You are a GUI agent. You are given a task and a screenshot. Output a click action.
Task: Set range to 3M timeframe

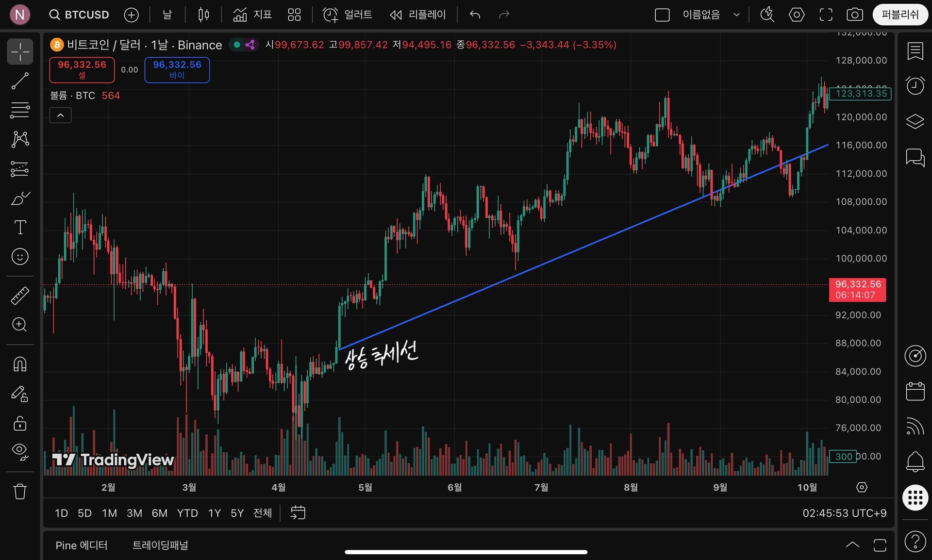pos(134,513)
